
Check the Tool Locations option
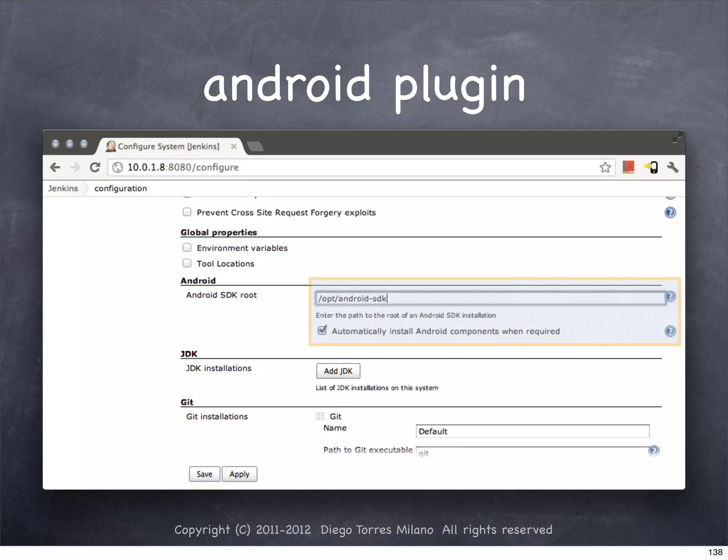pyautogui.click(x=187, y=263)
